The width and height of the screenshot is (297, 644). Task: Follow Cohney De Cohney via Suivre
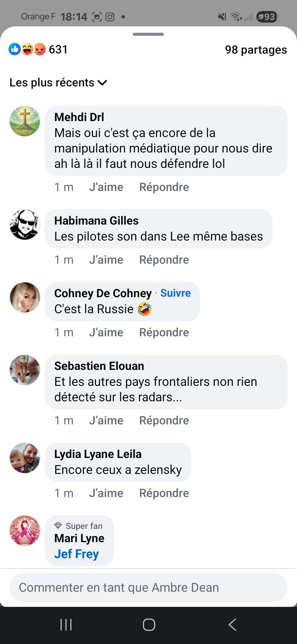[175, 293]
